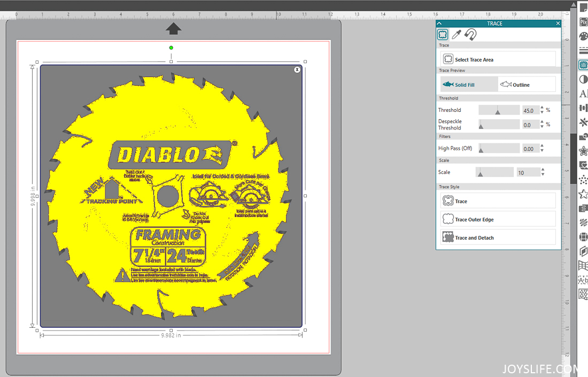The image size is (588, 377).
Task: Open the Image Effects half-circle icon
Action: (584, 80)
